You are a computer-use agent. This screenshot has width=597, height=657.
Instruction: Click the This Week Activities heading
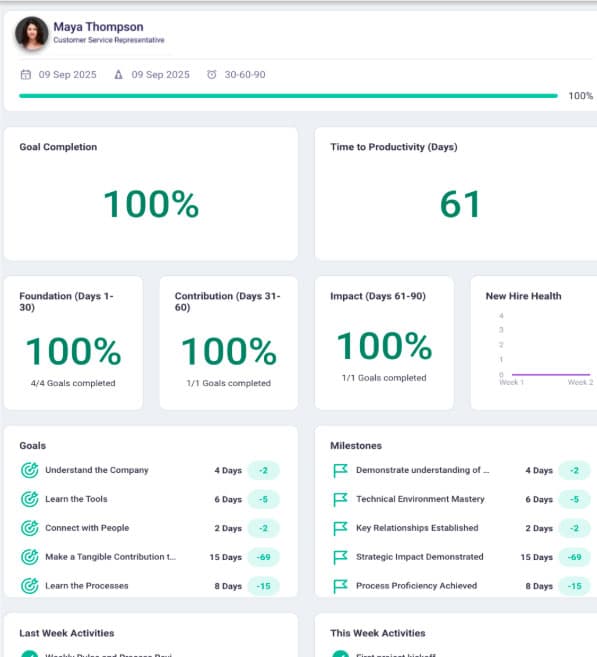click(x=378, y=633)
